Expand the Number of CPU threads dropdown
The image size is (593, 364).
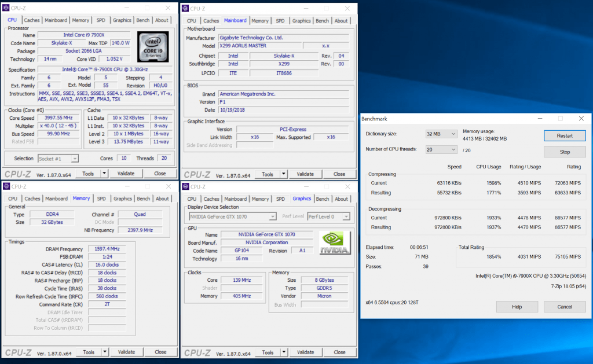pyautogui.click(x=441, y=150)
